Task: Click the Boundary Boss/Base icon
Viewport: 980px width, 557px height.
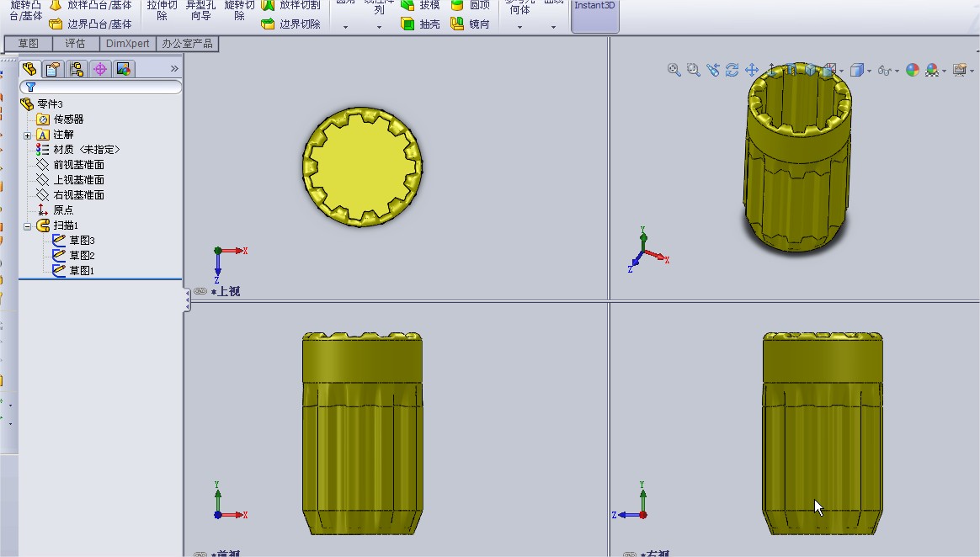Action: click(56, 24)
